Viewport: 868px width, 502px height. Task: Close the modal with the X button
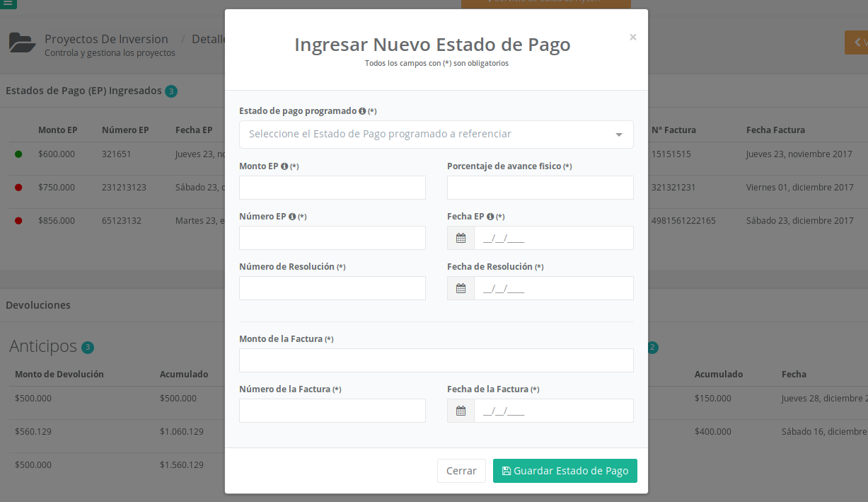[632, 38]
